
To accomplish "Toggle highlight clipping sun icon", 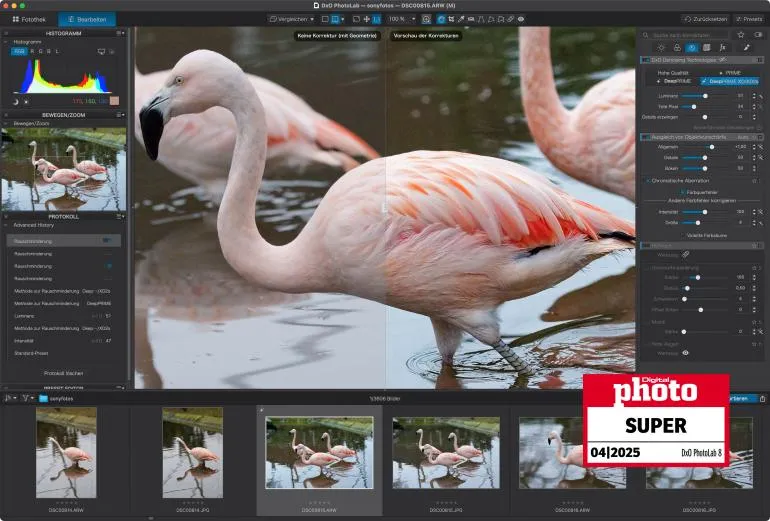I will pyautogui.click(x=26, y=102).
